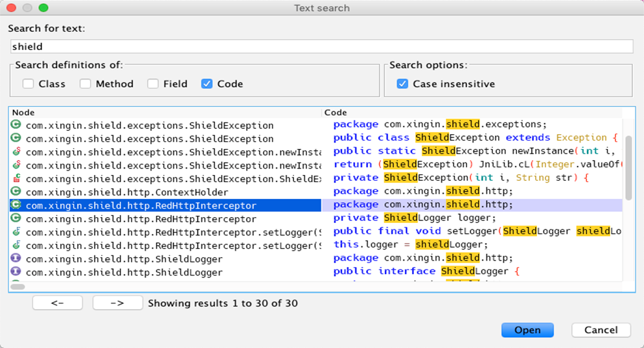
Task: Click the class icon of the unselected RedHttpInterceptor row
Action: pos(16,218)
